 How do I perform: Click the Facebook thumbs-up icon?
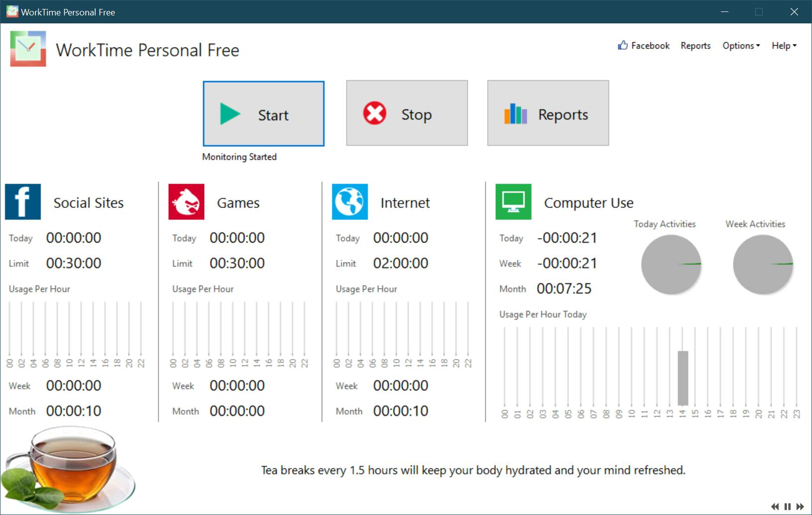coord(623,45)
